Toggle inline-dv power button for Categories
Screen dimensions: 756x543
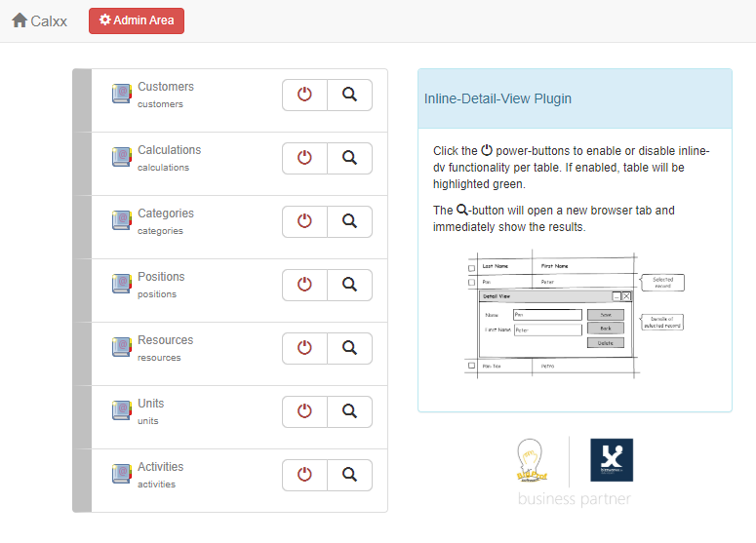304,221
